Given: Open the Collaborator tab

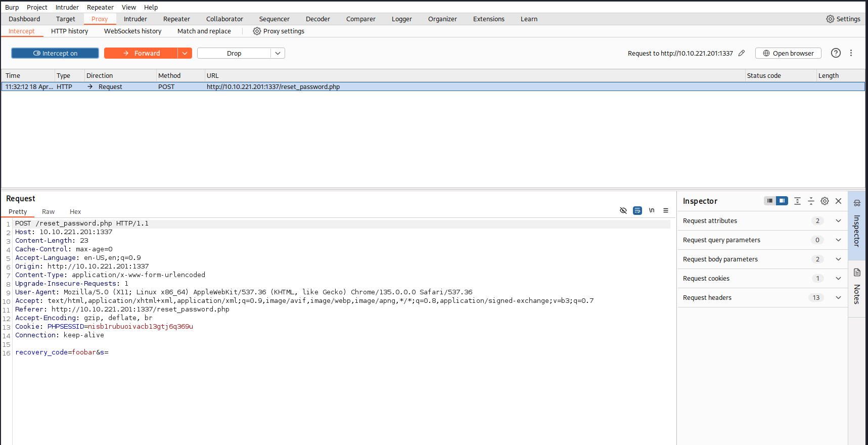Looking at the screenshot, I should 224,19.
